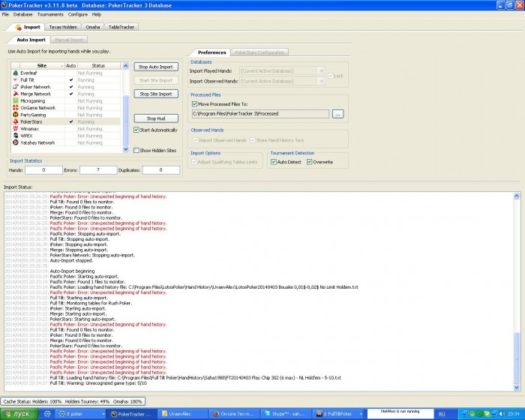Viewport: 525px width, 420px height.
Task: Open the Help menu
Action: 97,15
